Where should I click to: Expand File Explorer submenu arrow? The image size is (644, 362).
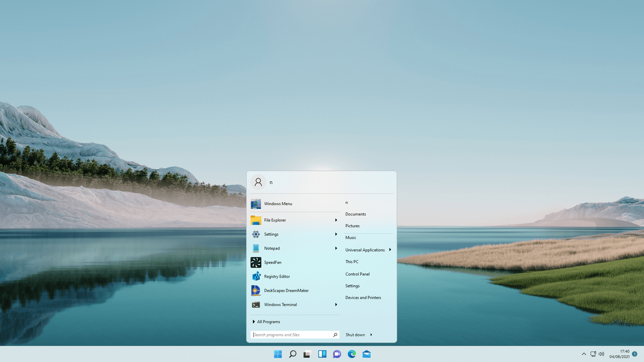click(336, 220)
